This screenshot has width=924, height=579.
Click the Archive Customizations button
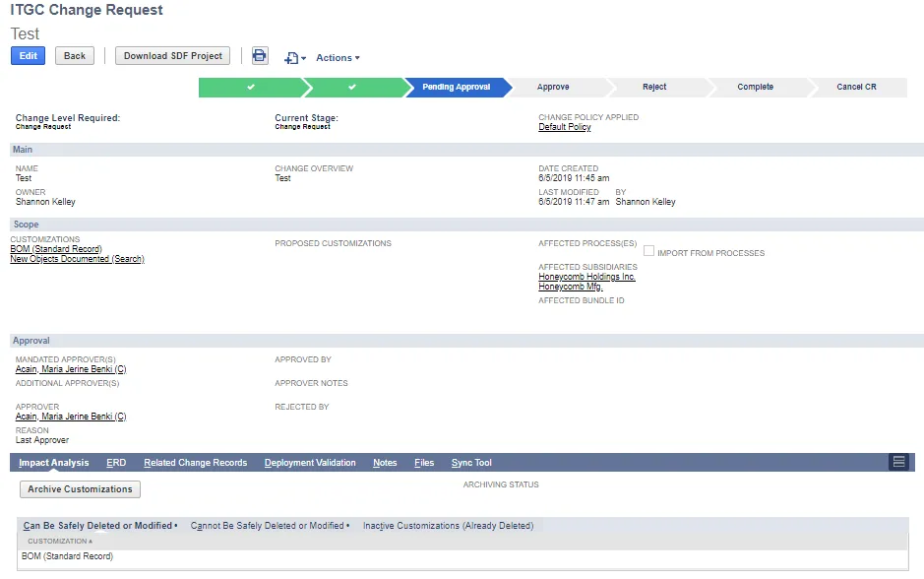(x=80, y=488)
